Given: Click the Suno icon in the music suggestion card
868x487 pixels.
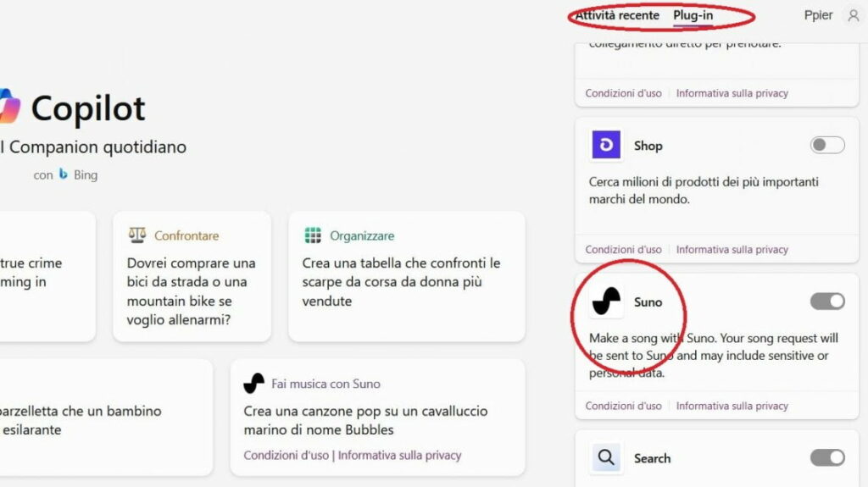Looking at the screenshot, I should [253, 383].
